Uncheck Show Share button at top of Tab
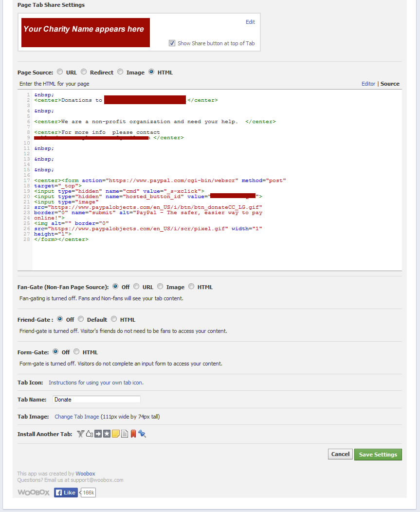The image size is (420, 512). [172, 43]
